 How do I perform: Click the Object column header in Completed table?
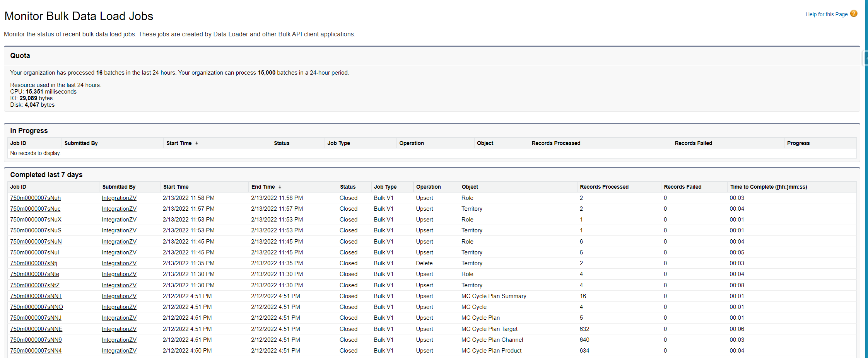[470, 187]
